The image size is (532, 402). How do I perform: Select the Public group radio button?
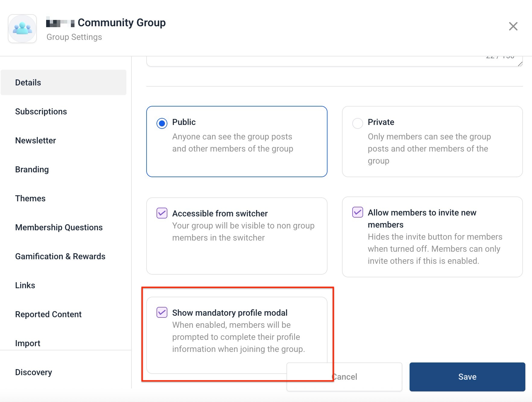[162, 123]
